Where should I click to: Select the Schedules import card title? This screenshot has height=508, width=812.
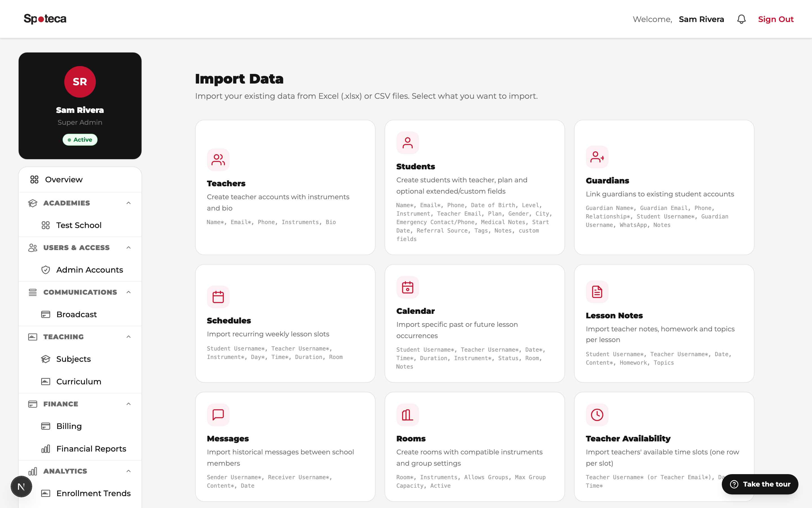click(229, 321)
